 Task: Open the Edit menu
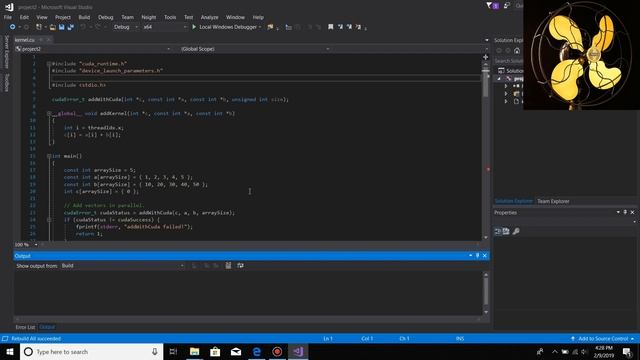click(x=24, y=17)
